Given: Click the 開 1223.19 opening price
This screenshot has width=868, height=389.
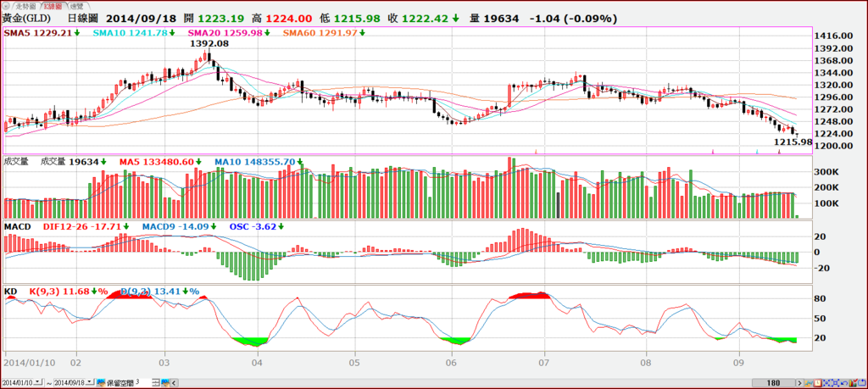Looking at the screenshot, I should click(212, 19).
